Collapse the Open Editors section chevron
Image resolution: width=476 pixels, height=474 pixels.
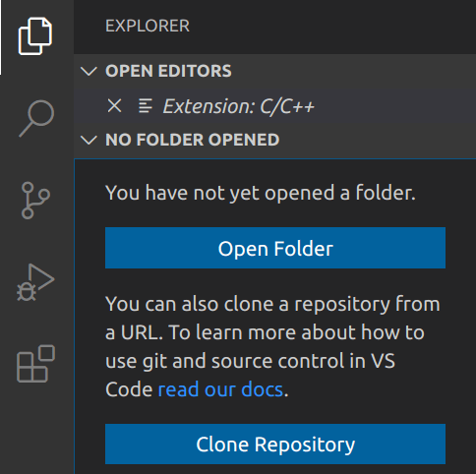89,71
